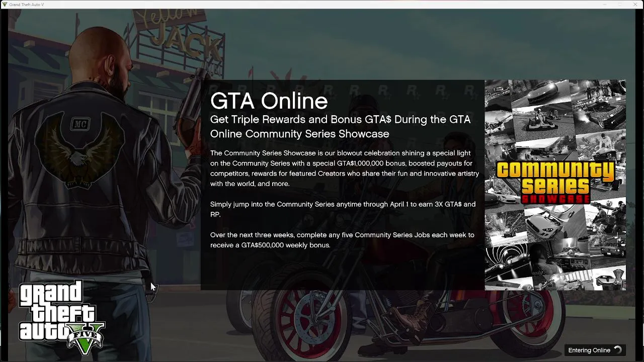Click the GTA$500,000 weekly bonus paragraph
644x362 pixels.
(x=342, y=240)
